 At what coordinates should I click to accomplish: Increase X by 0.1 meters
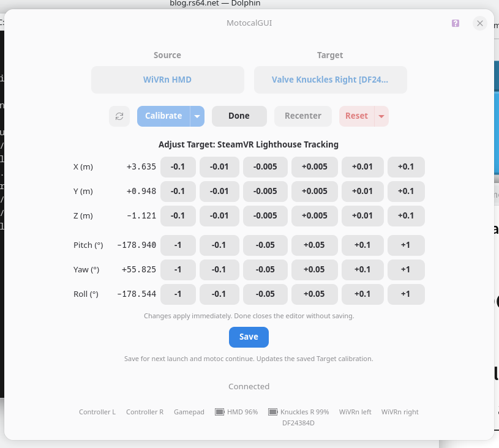[406, 167]
